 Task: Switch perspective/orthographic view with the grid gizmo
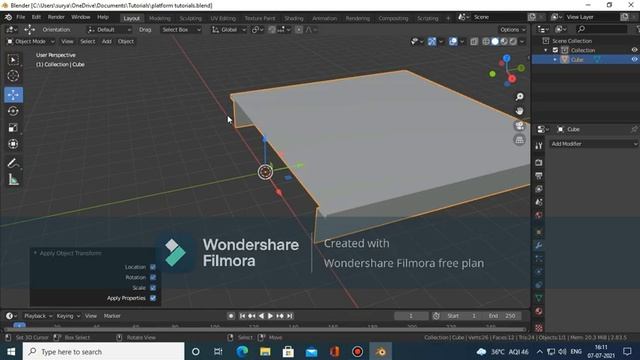(x=519, y=140)
